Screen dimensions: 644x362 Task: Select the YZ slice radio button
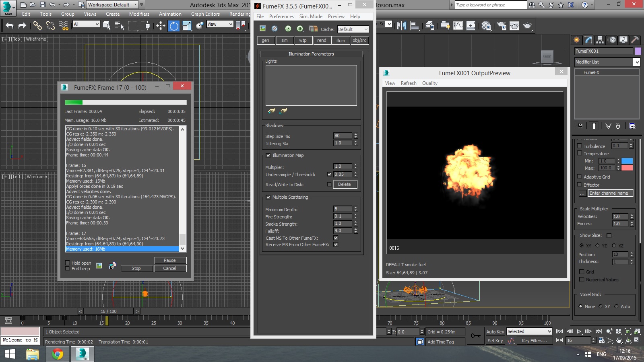pyautogui.click(x=597, y=245)
